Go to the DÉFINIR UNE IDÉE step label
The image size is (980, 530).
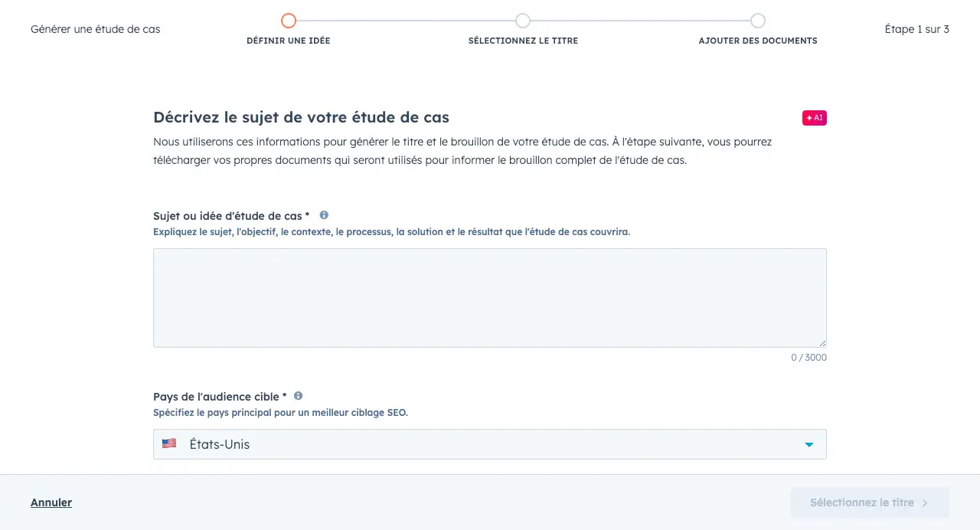(288, 41)
